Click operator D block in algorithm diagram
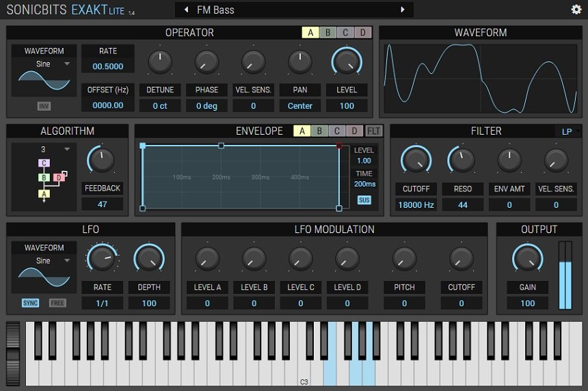The width and height of the screenshot is (588, 391). pos(59,178)
